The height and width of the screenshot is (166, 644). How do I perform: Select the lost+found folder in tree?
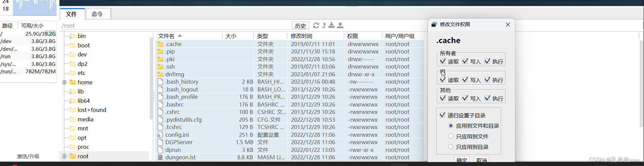92,110
